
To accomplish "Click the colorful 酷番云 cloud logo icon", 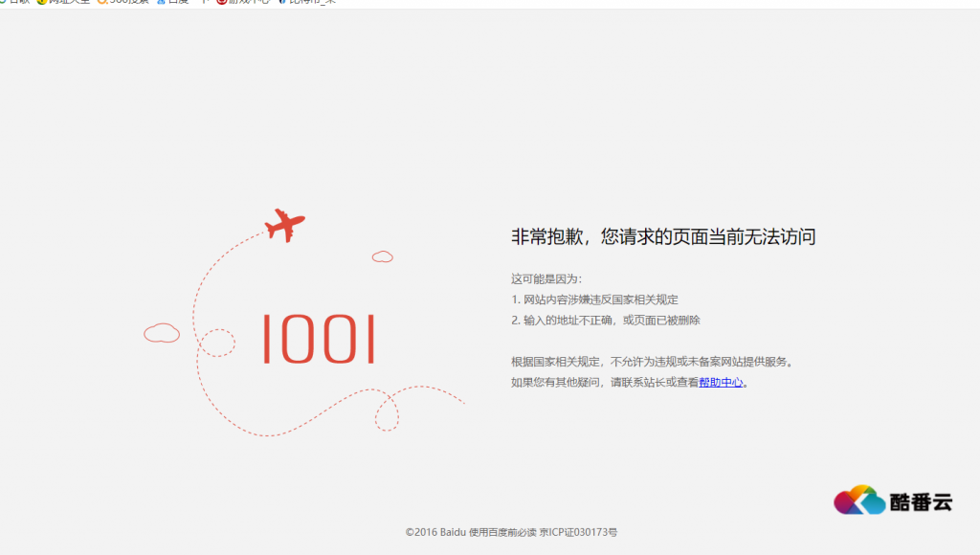I will coord(859,500).
